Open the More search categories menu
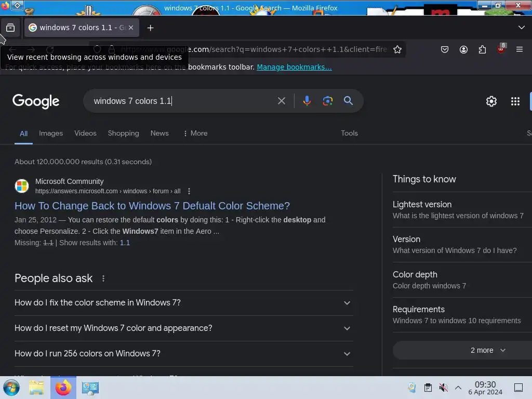Screen dimensions: 532x399 [x=195, y=134]
